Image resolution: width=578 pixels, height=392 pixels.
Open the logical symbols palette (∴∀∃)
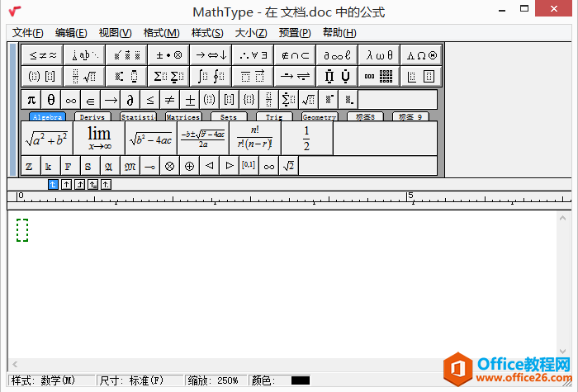click(253, 55)
